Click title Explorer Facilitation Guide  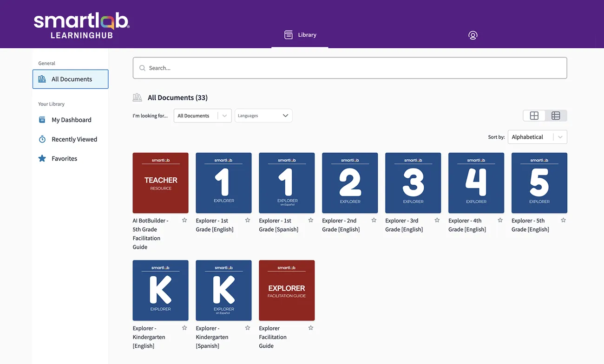273,337
